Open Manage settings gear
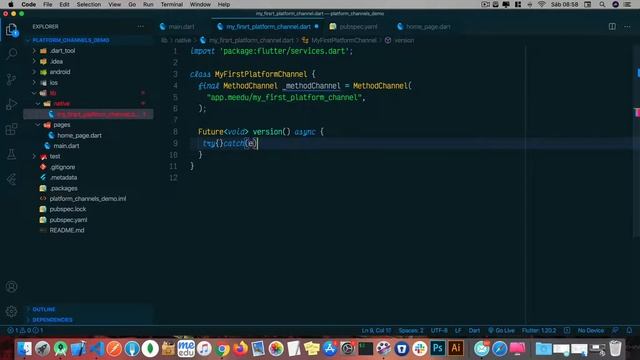 pyautogui.click(x=11, y=311)
